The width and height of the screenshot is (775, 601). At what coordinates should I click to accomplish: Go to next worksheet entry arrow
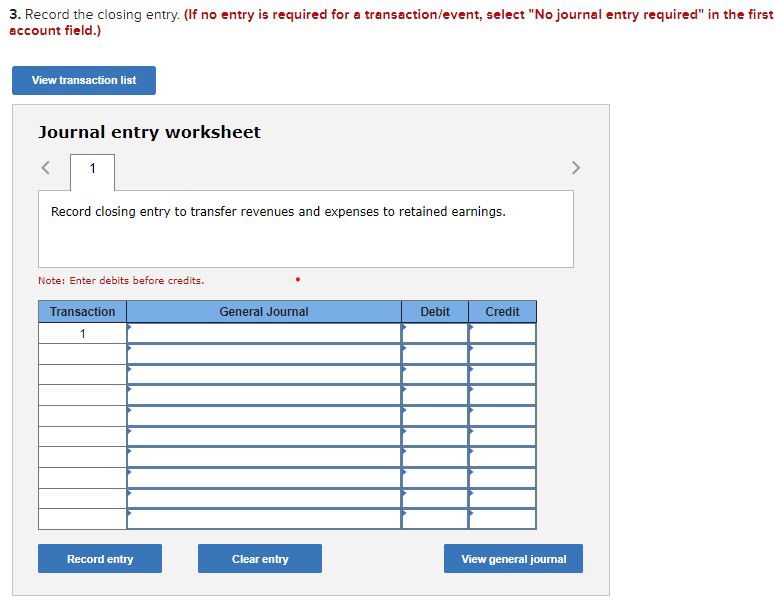[x=575, y=168]
